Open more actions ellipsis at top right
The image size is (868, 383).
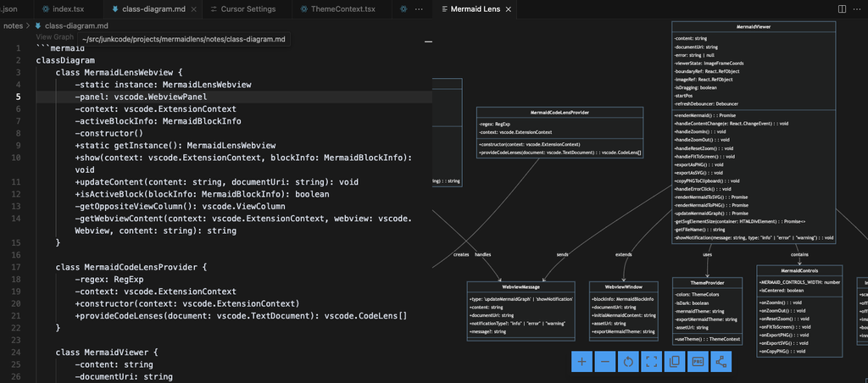857,8
